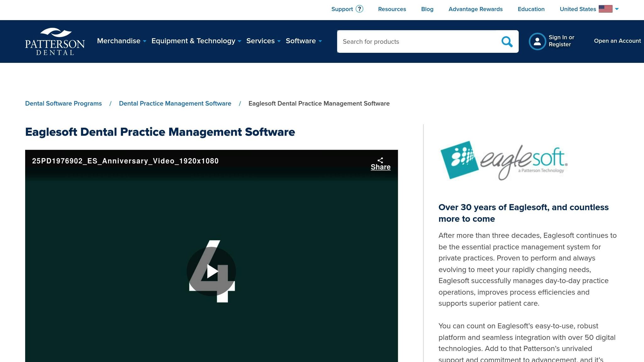
Task: Open Dental Practice Management Software breadcrumb link
Action: click(175, 103)
